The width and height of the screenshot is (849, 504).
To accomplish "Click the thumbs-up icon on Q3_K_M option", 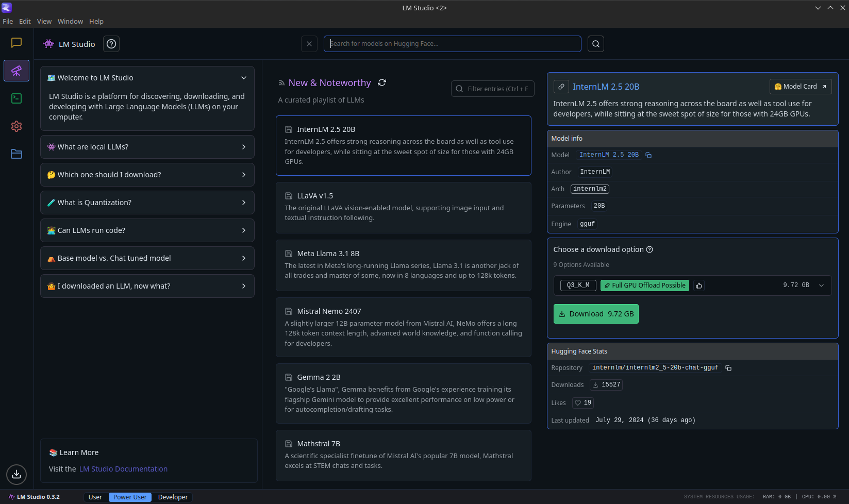I will pyautogui.click(x=699, y=285).
